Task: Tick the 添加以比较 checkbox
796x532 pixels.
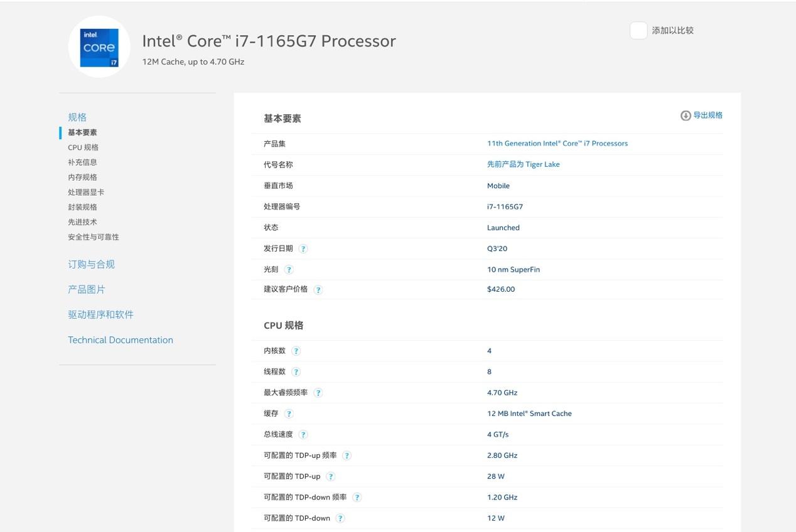Action: pos(638,31)
